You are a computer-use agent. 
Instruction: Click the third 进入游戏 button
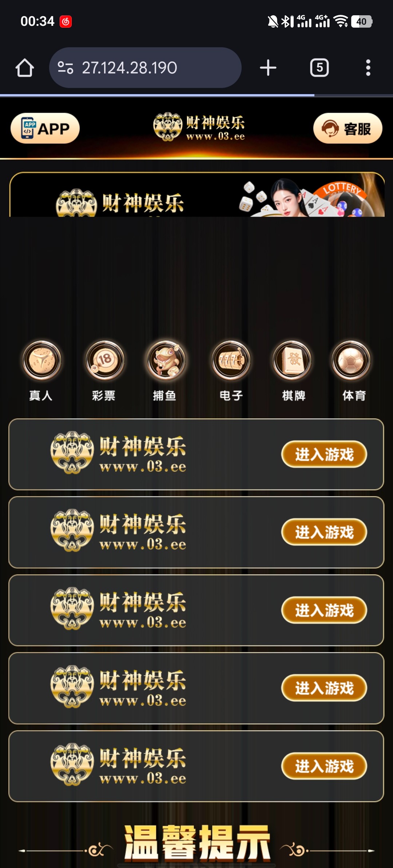pos(324,610)
